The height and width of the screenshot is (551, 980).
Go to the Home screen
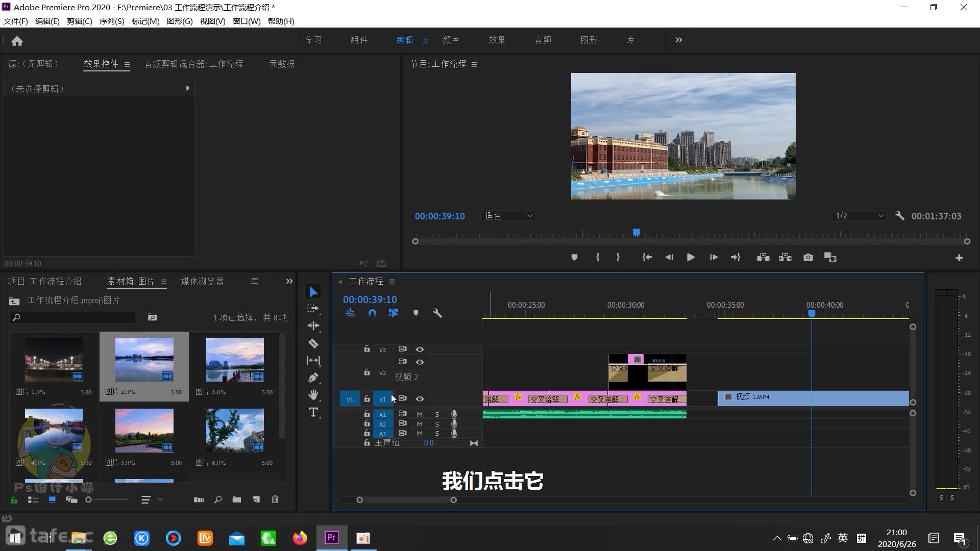click(17, 41)
